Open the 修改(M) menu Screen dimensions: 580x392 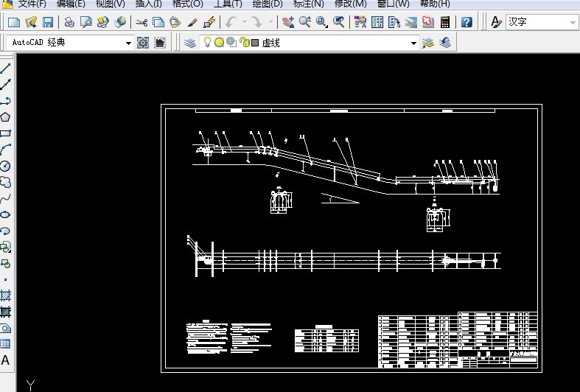pos(350,4)
